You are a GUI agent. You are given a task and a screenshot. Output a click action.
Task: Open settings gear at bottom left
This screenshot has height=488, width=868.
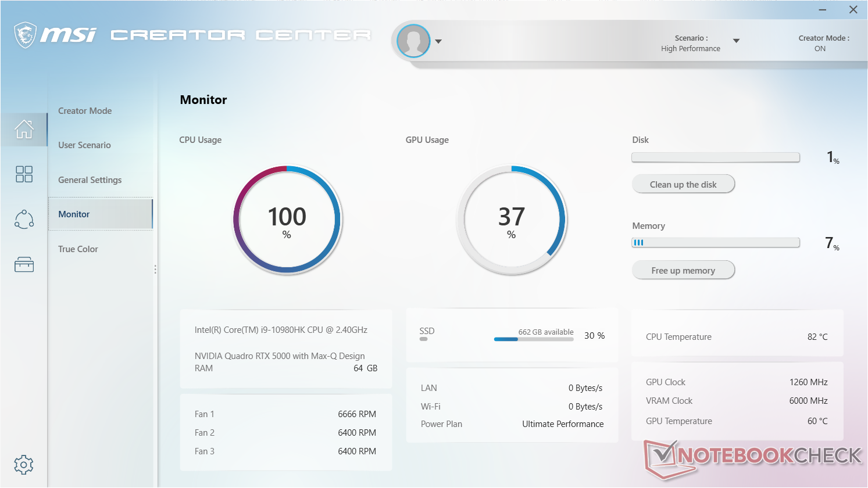click(24, 465)
